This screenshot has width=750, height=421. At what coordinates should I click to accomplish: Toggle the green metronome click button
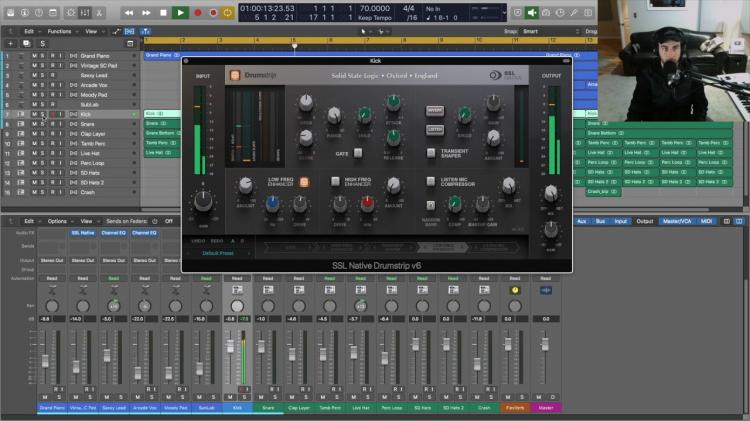(531, 13)
